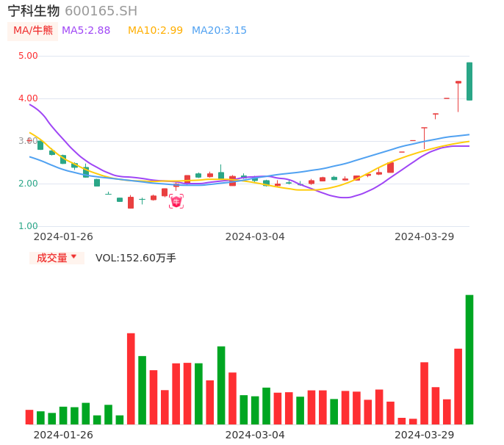Click the 5.00 price axis label
The height and width of the screenshot is (445, 504).
click(28, 56)
